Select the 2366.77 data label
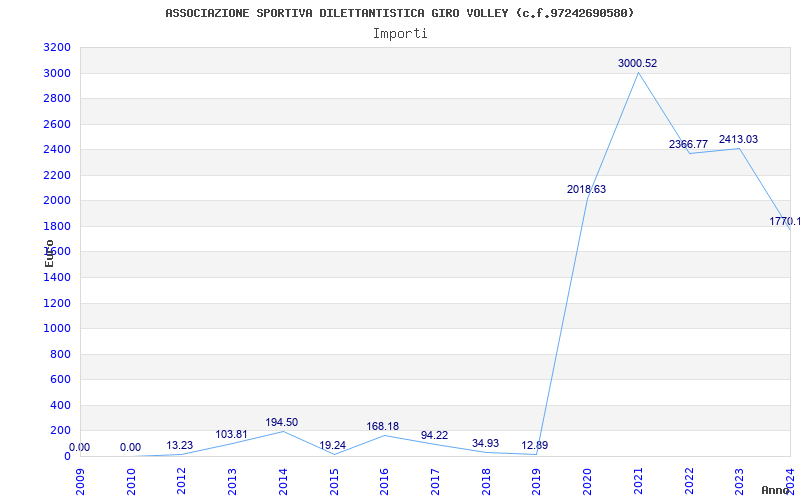 (688, 144)
